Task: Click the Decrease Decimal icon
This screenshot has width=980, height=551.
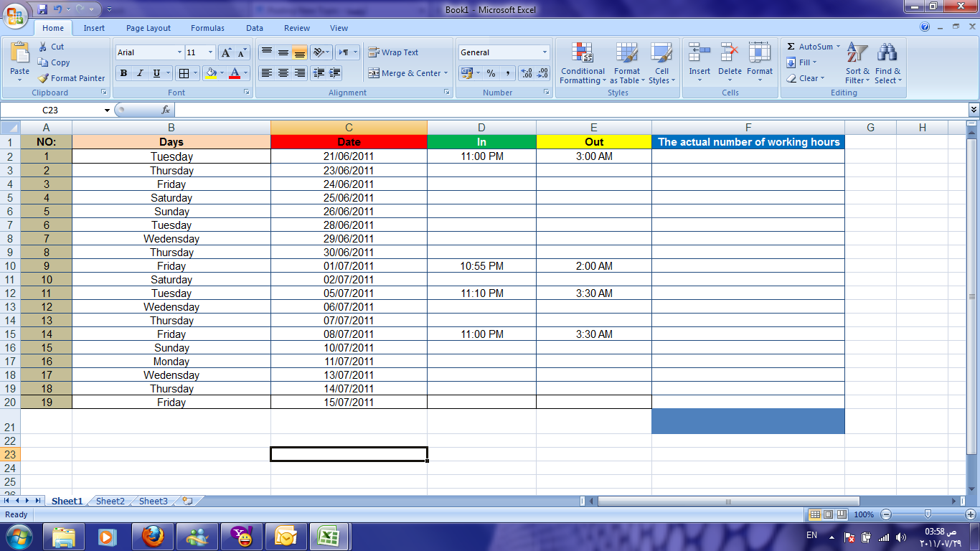Action: [x=542, y=73]
